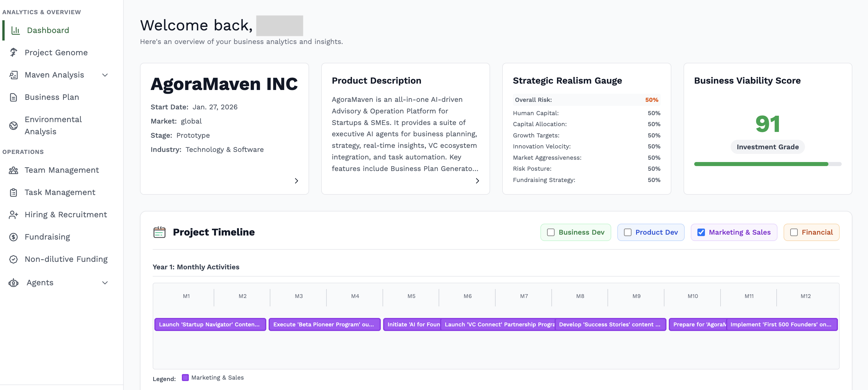Select 'Launch Startup Navigator' timeline bar
Screen dimensions: 868x390
coord(210,325)
